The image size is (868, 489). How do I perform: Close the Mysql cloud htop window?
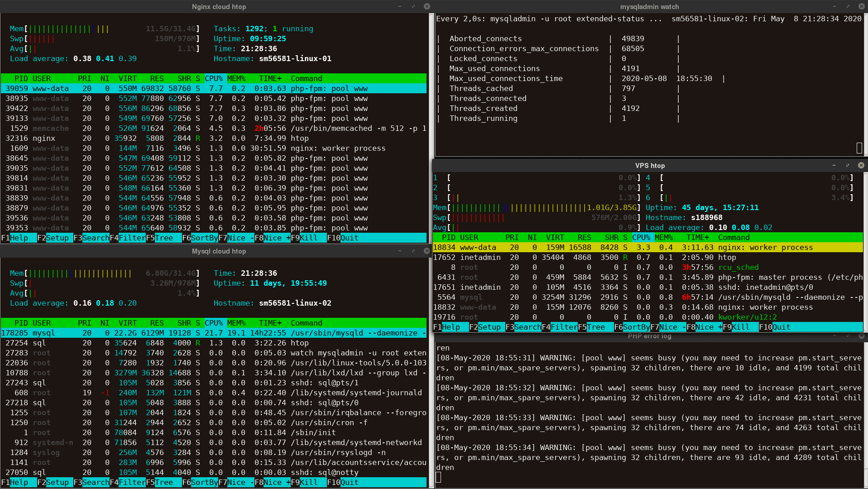427,251
